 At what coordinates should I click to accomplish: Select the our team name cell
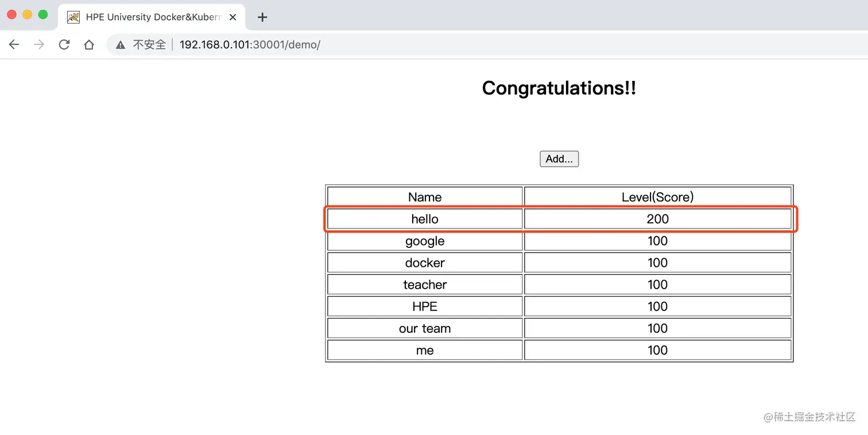coord(425,328)
